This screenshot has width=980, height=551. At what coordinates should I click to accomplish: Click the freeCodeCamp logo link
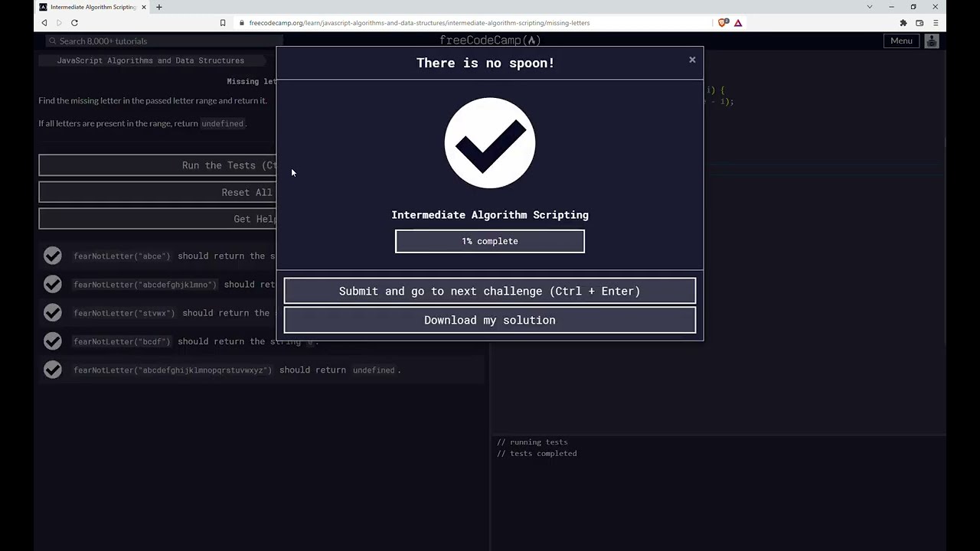(490, 41)
